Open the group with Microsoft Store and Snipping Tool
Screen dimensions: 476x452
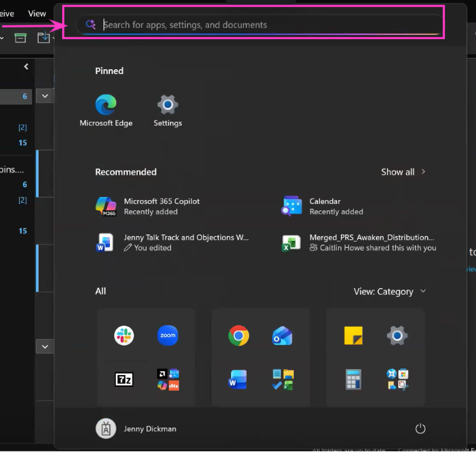[397, 379]
